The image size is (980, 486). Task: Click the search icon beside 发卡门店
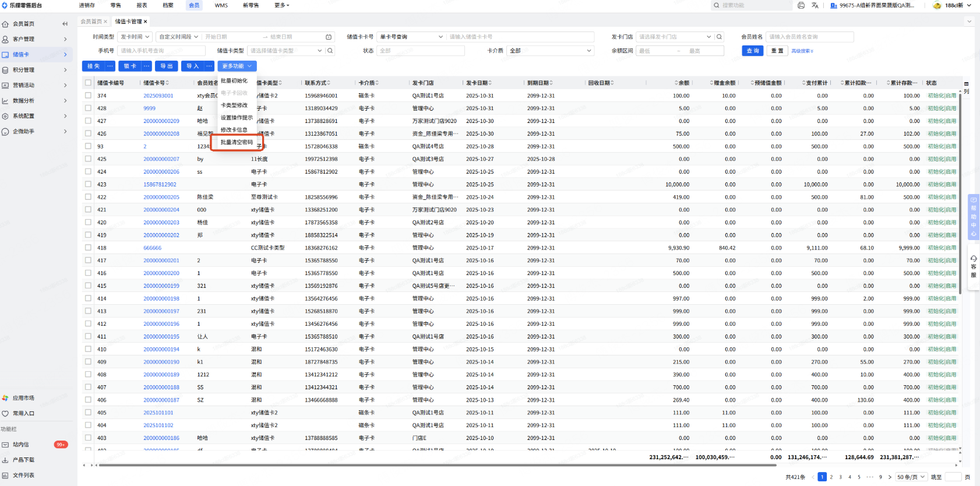pyautogui.click(x=720, y=37)
